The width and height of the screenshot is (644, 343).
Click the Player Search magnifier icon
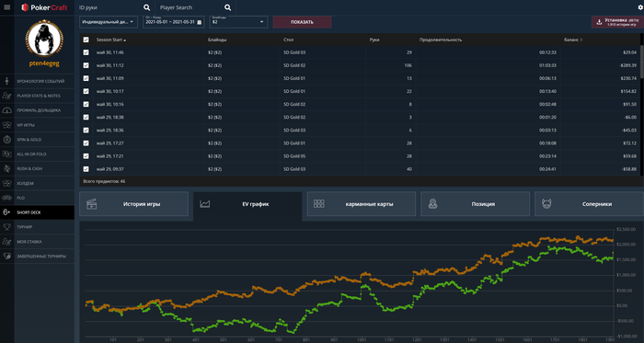coord(228,7)
